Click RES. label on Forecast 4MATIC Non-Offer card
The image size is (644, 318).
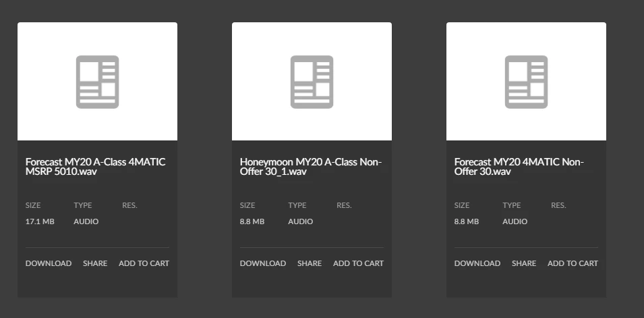tap(558, 205)
